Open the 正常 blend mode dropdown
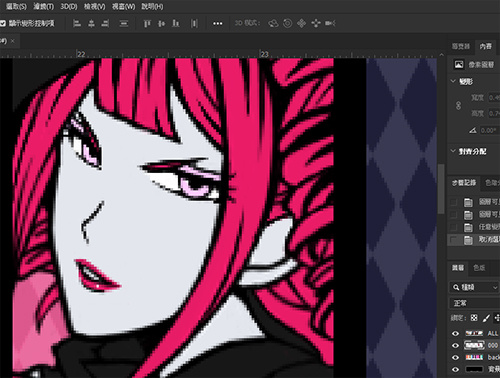The image size is (500, 378). 475,303
